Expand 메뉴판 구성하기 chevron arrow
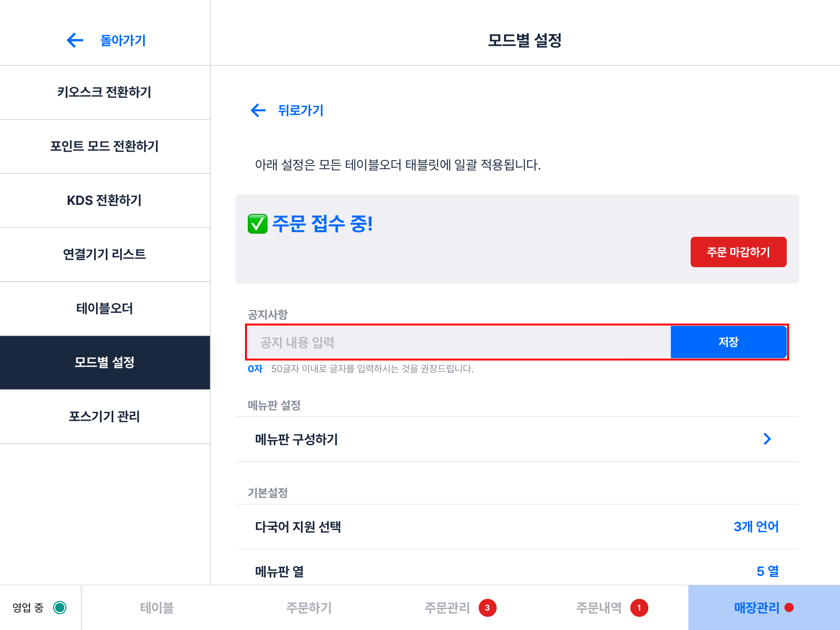This screenshot has width=840, height=630. coord(767,439)
